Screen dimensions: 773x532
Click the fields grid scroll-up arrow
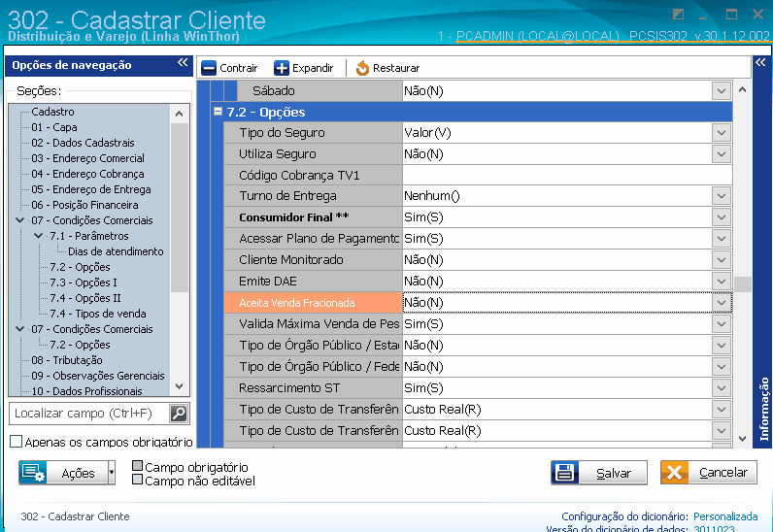coord(743,89)
